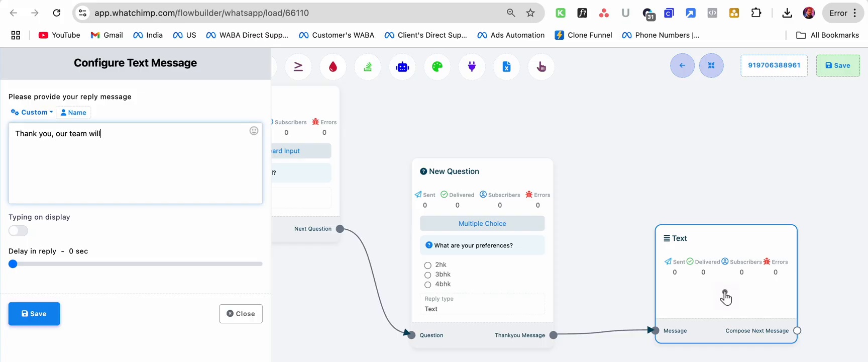The height and width of the screenshot is (362, 868).
Task: Click the 919706388961 phone number button
Action: [x=774, y=65]
